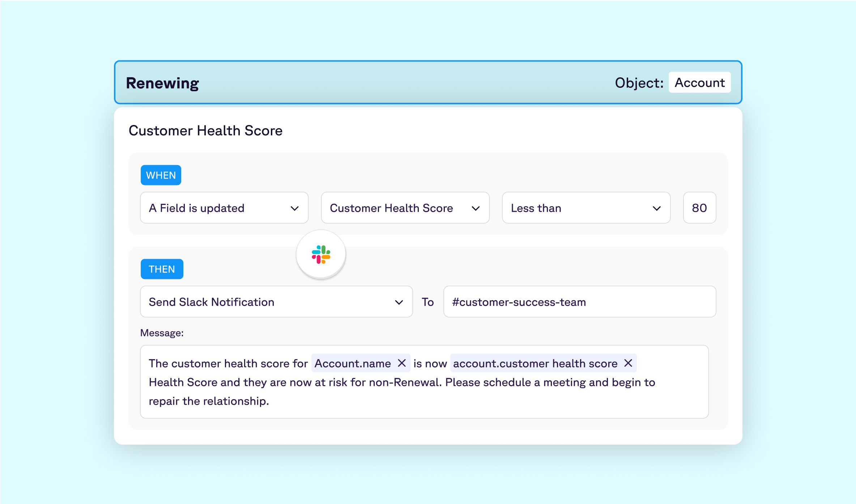The image size is (856, 504).
Task: Click the Account.name variable chip
Action: coord(353,363)
